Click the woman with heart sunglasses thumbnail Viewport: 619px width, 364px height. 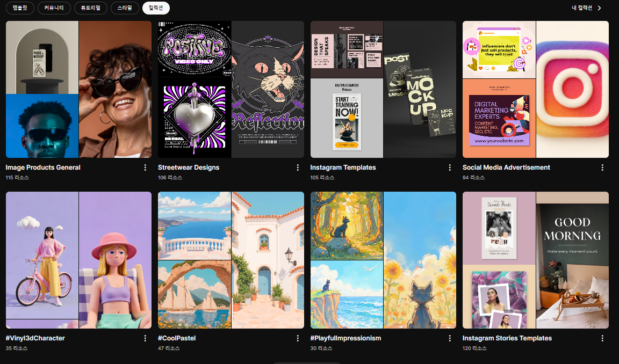coord(116,90)
